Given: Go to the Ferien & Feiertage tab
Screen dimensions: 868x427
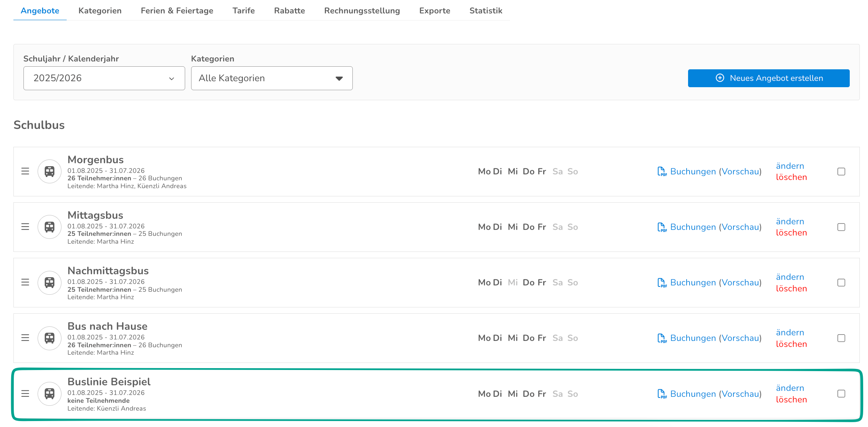Looking at the screenshot, I should click(x=177, y=11).
